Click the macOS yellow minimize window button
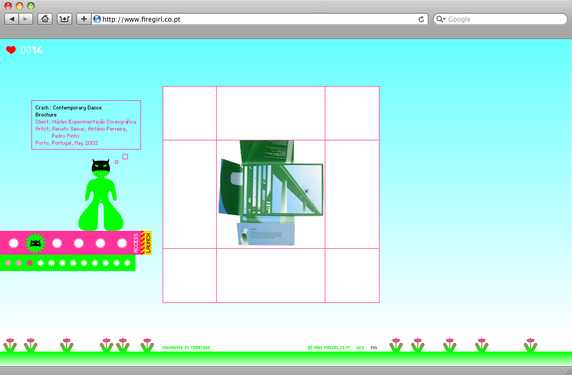572x375 pixels. 20,5
